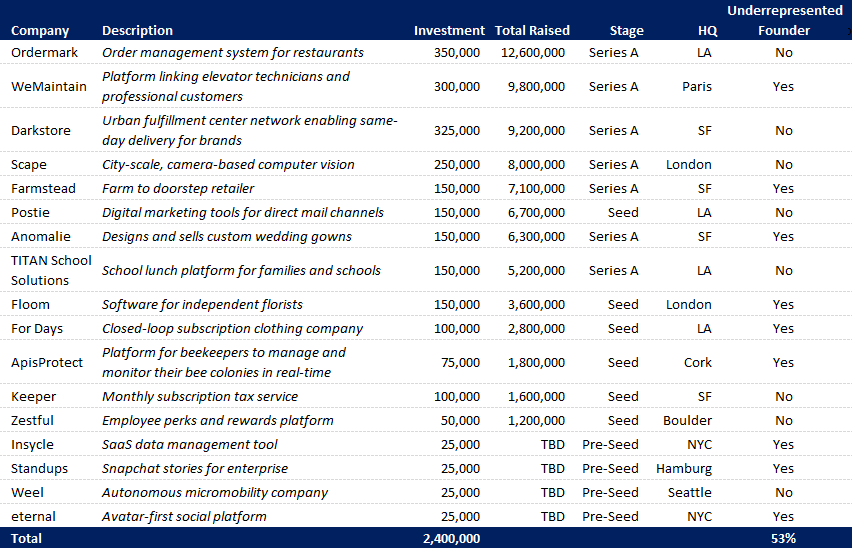The image size is (852, 548).
Task: Select the Insycle company cell
Action: pos(32,444)
